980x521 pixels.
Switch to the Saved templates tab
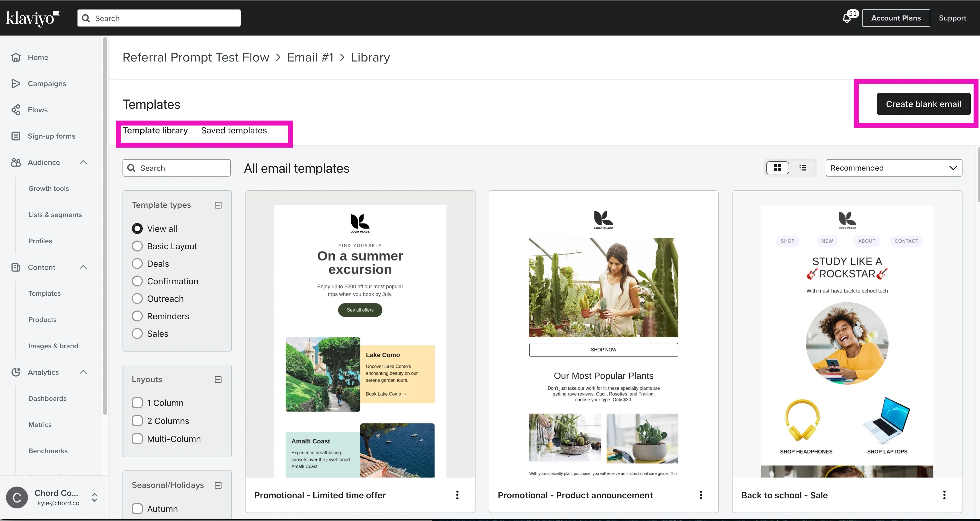[234, 130]
